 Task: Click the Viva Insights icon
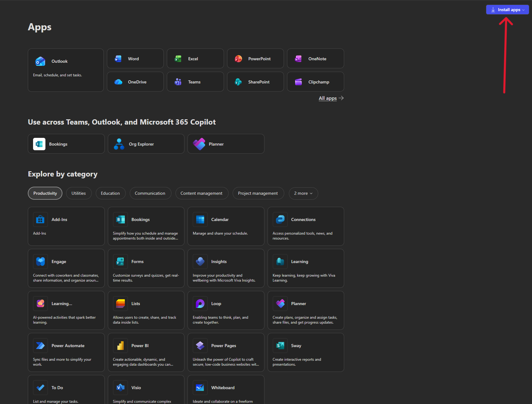200,262
